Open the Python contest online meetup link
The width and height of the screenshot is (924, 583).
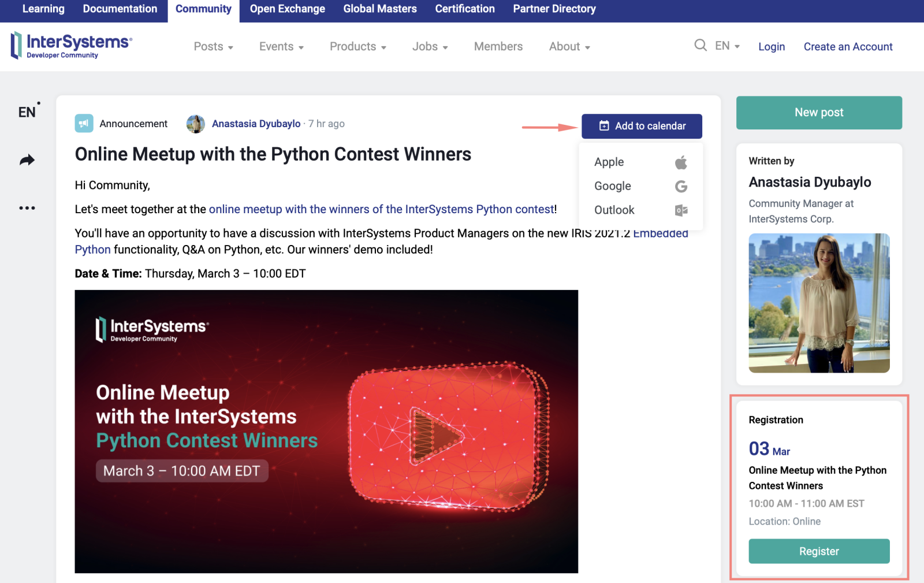coord(381,209)
